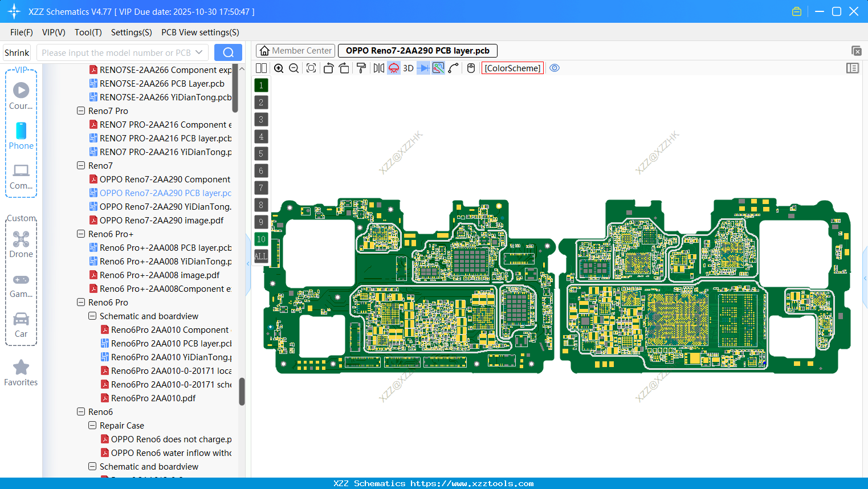Viewport: 868px width, 489px height.
Task: Toggle the red lamp highlight mode
Action: coord(393,68)
